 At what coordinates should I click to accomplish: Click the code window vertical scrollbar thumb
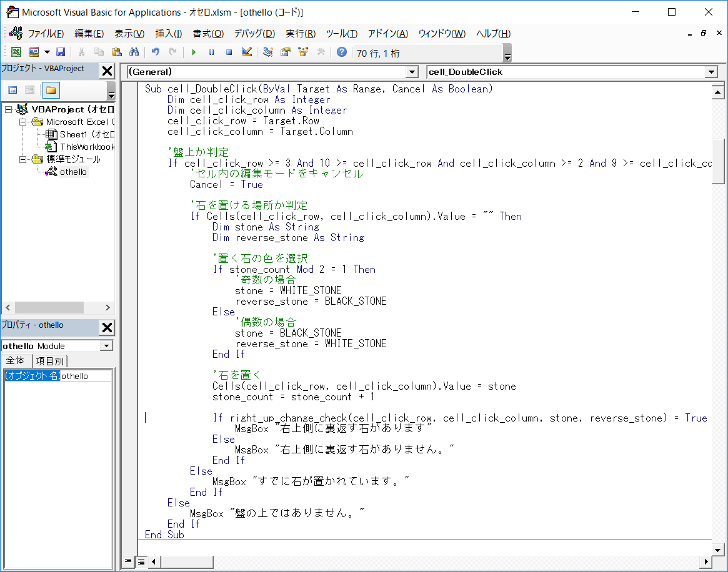pos(718,161)
